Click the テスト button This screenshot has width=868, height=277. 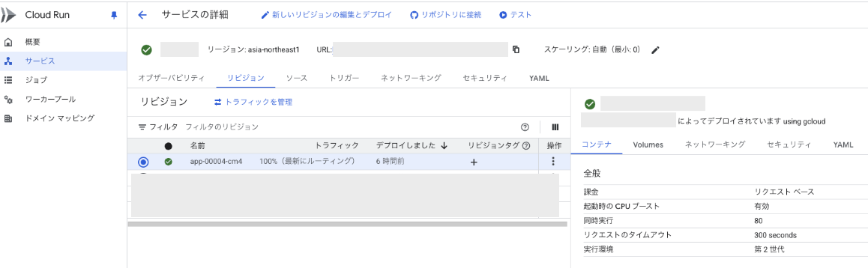516,15
